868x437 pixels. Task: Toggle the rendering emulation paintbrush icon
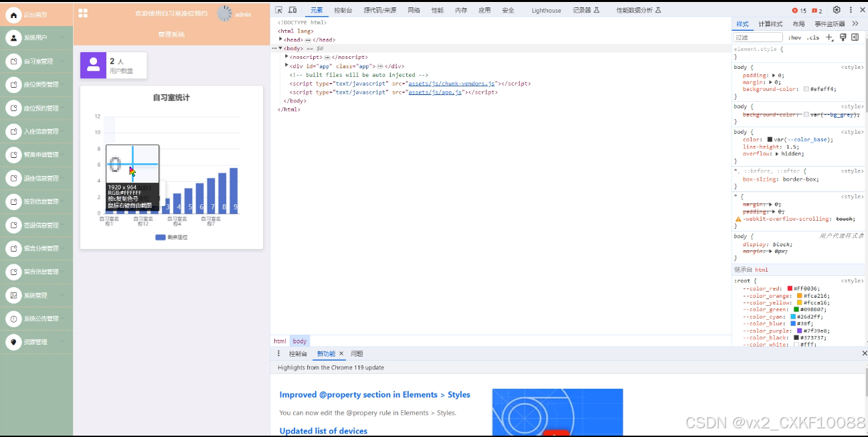[843, 37]
